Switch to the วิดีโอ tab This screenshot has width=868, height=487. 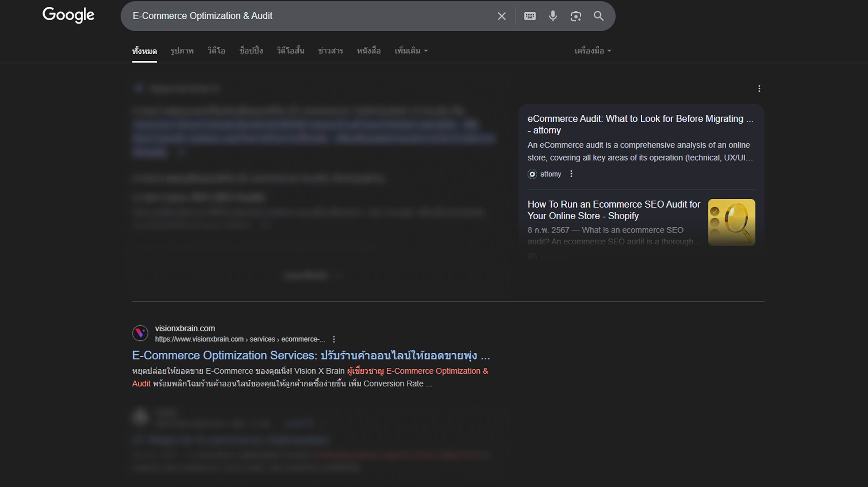[x=216, y=51]
